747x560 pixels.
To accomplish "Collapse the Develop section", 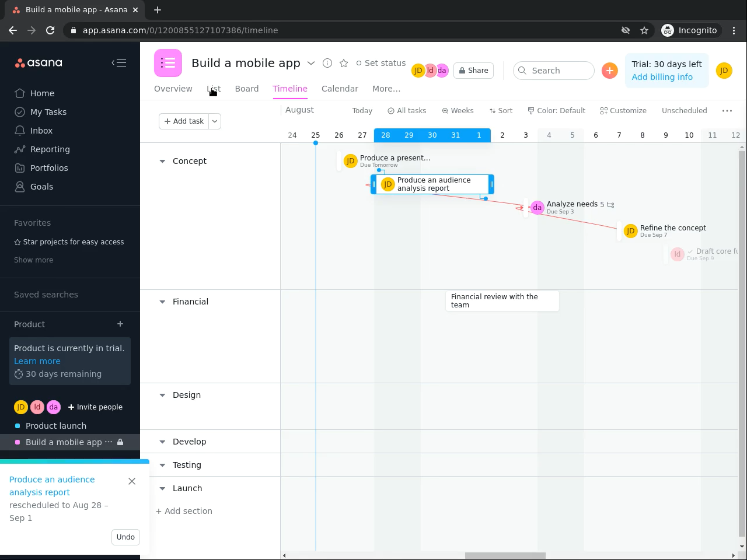I will (x=162, y=442).
